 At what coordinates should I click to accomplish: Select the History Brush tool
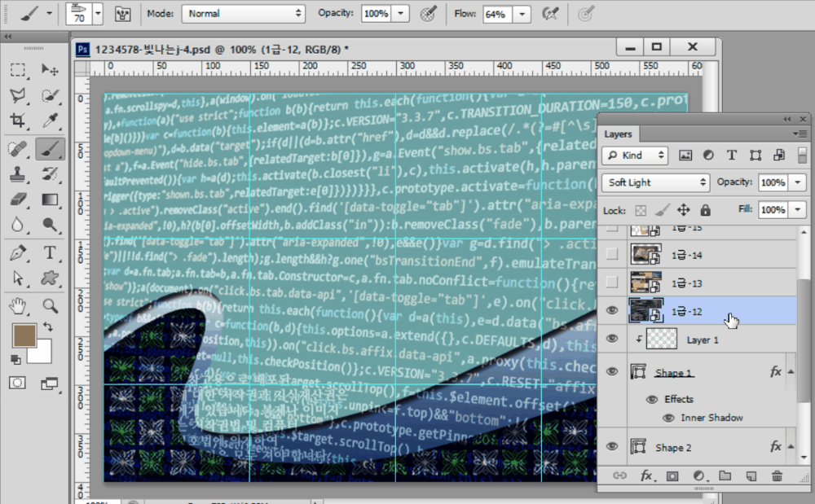coord(50,174)
